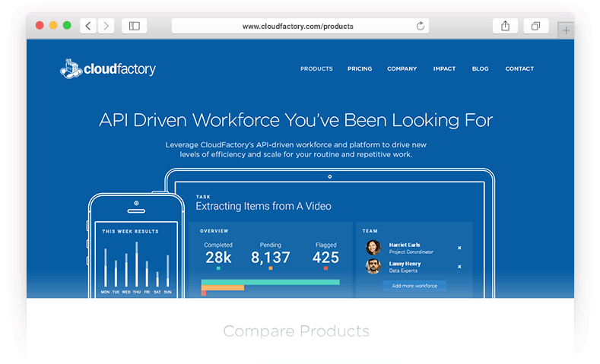This screenshot has height=364, width=600.
Task: Click the name Harriet Earls
Action: [x=405, y=245]
